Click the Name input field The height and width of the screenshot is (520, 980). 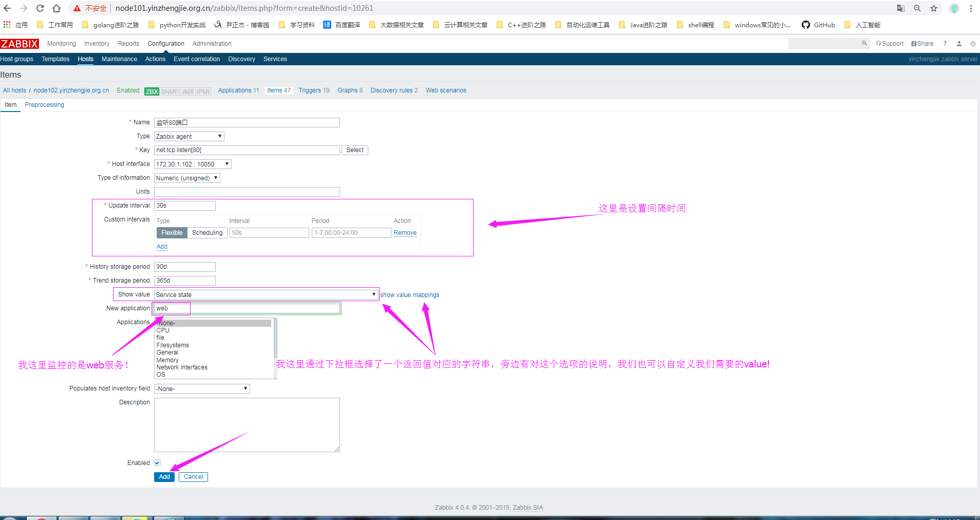pyautogui.click(x=247, y=123)
